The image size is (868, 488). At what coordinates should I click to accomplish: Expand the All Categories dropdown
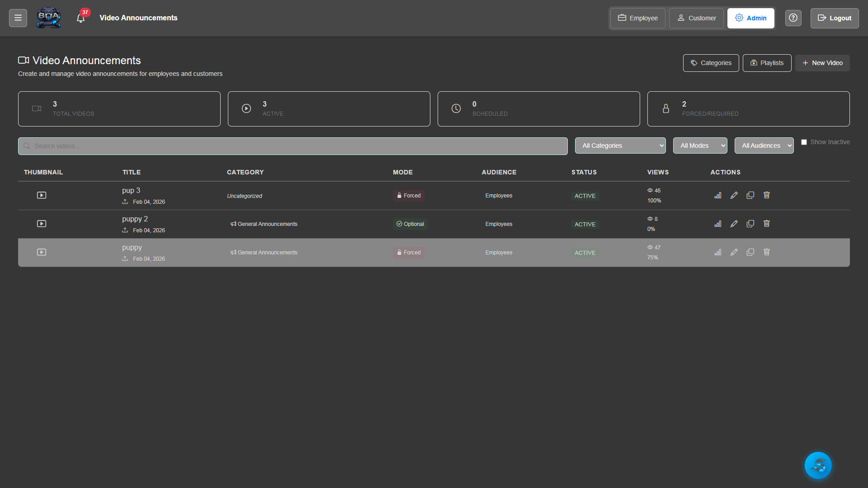(x=620, y=145)
